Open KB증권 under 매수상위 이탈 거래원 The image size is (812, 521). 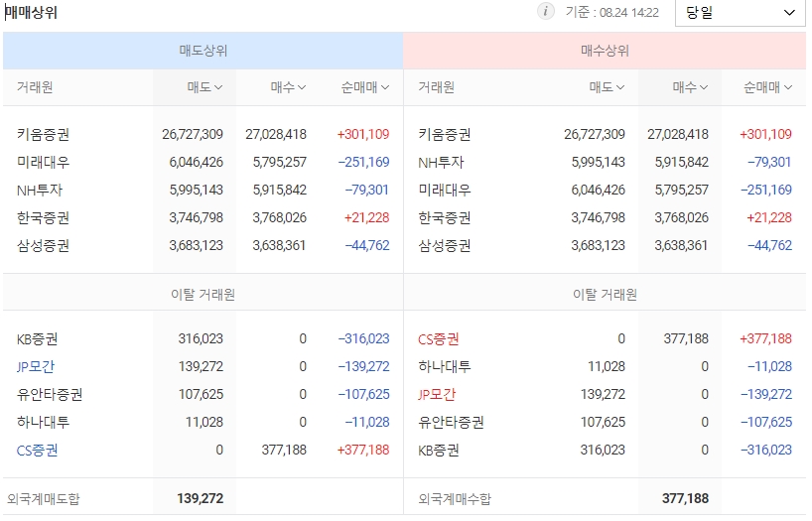[x=439, y=451]
